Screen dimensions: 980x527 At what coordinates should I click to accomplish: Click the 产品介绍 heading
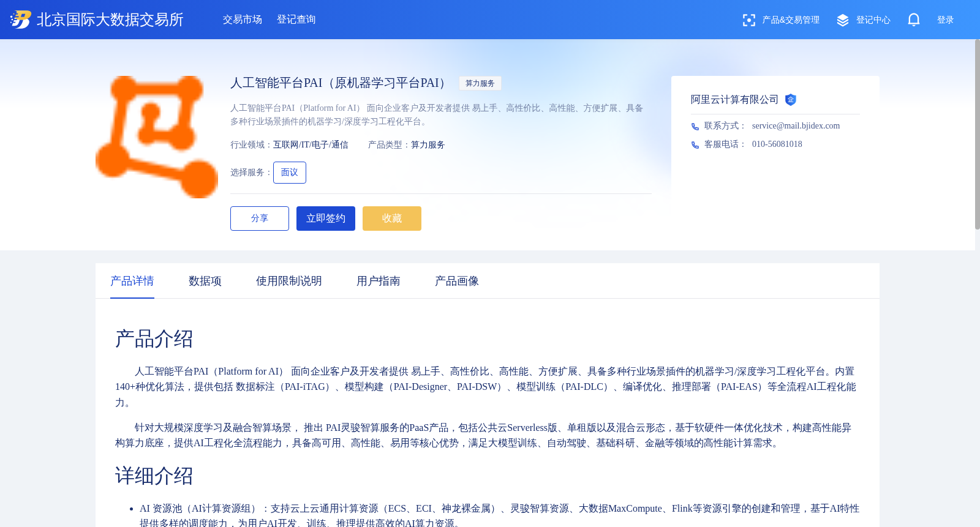click(154, 339)
